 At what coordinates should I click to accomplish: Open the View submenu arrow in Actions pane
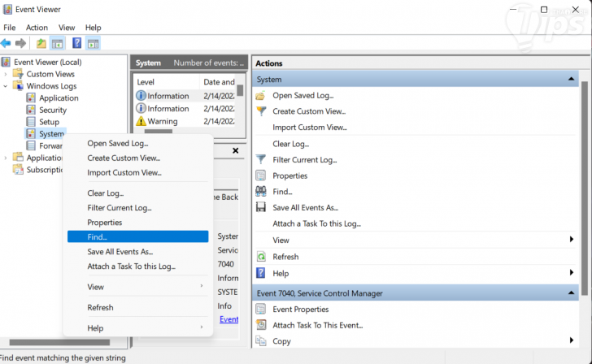(x=571, y=239)
